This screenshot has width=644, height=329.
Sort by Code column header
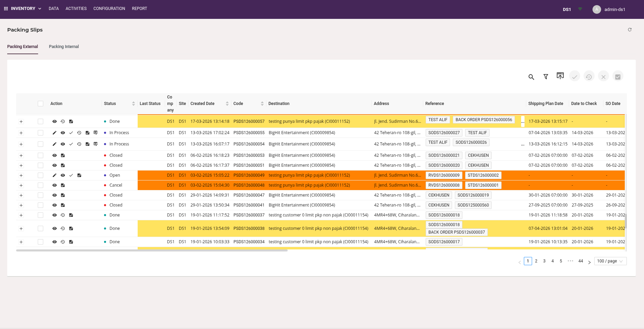[249, 104]
